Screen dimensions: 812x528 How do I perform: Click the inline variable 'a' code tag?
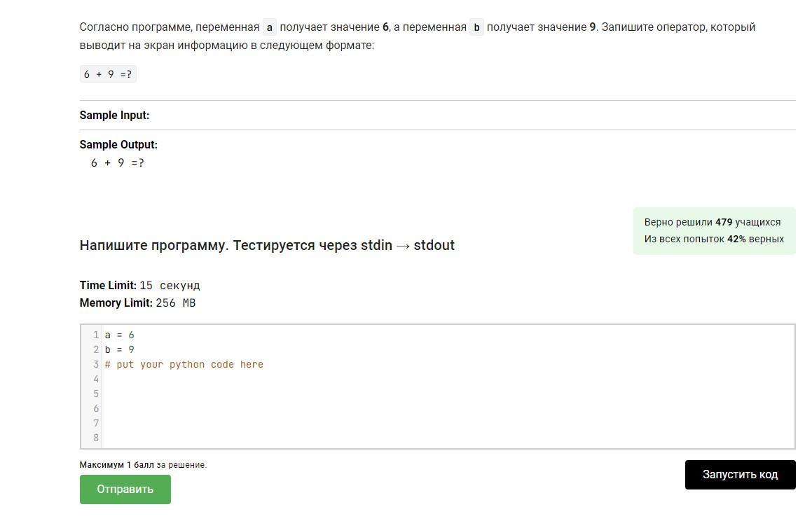pos(269,27)
